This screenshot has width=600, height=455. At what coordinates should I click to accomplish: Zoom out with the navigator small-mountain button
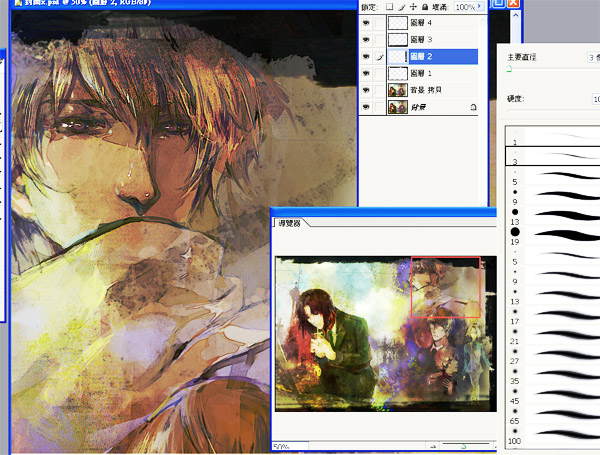click(x=433, y=446)
